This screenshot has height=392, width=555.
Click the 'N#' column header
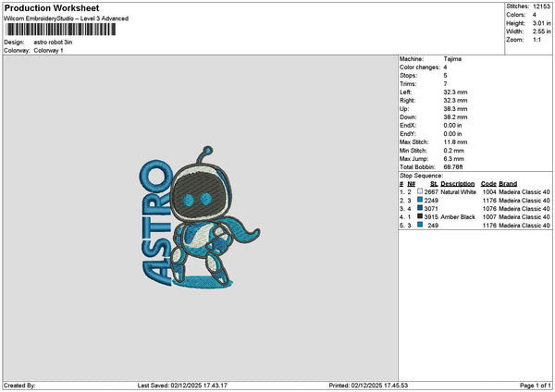click(x=411, y=184)
